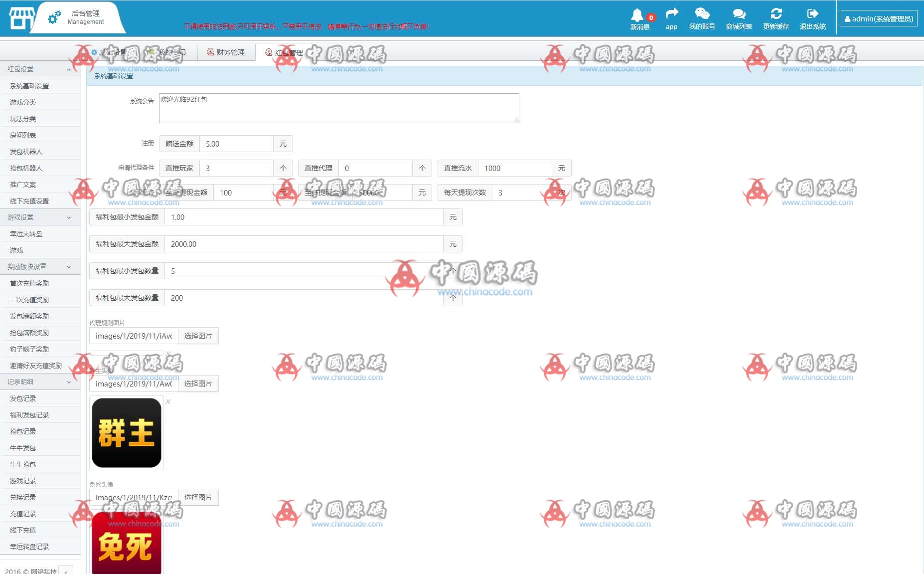Collapse the sidebar with bottom arrow
The width and height of the screenshot is (924, 574).
(x=66, y=571)
